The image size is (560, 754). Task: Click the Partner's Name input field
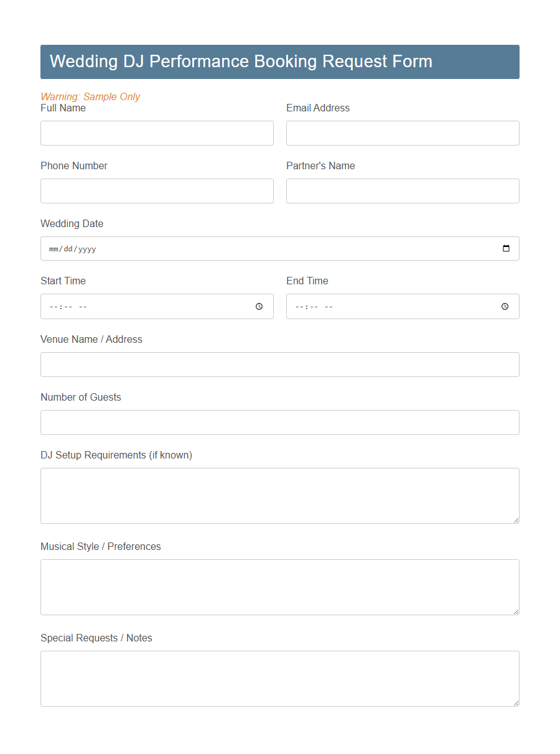pyautogui.click(x=403, y=190)
